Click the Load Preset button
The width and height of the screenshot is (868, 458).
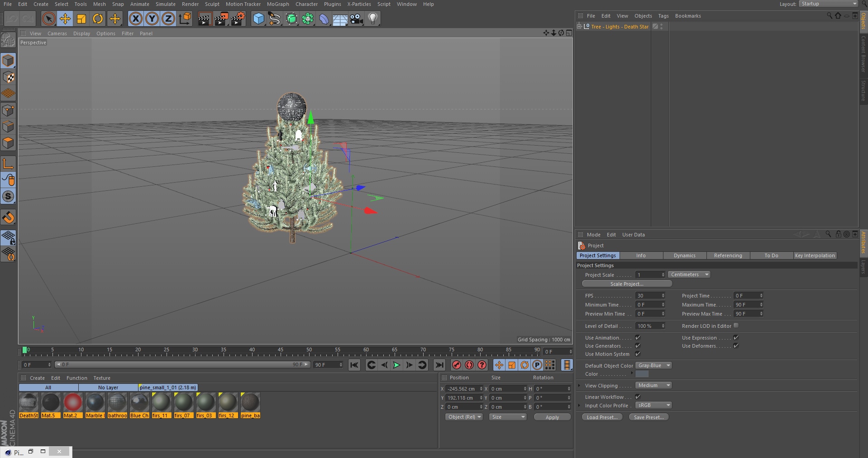point(602,417)
